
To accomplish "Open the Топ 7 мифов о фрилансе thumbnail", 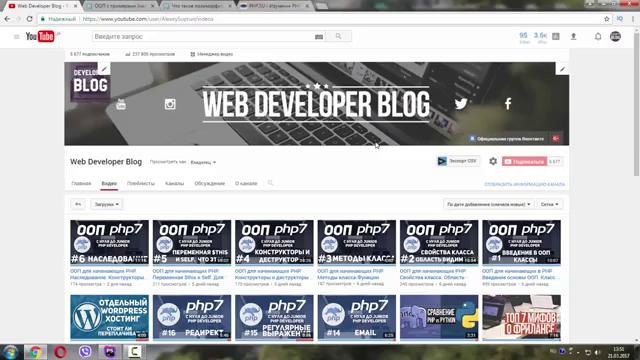I will click(522, 318).
